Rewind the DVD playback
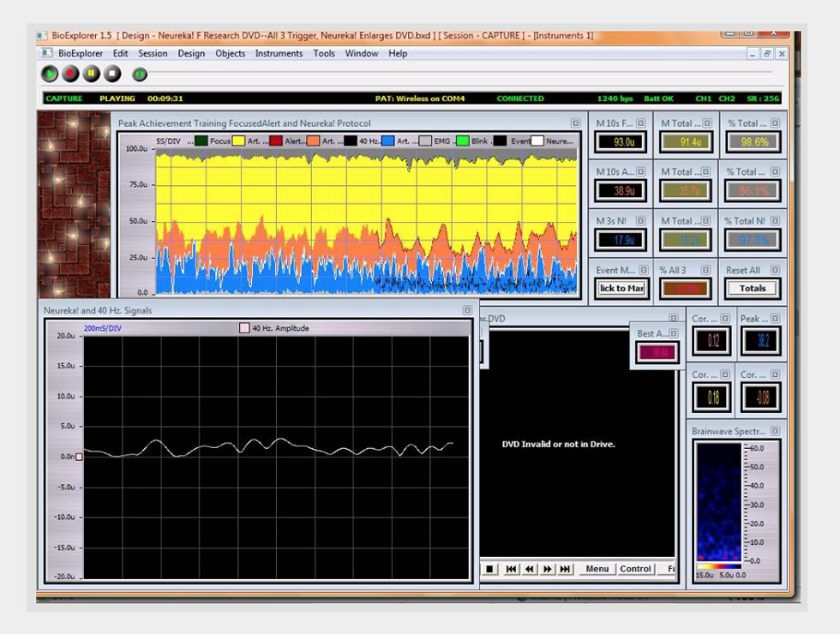 tap(529, 569)
